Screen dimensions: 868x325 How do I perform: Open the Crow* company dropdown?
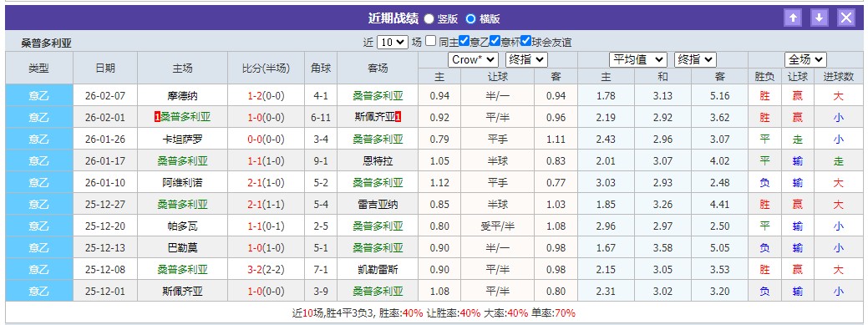tap(473, 60)
